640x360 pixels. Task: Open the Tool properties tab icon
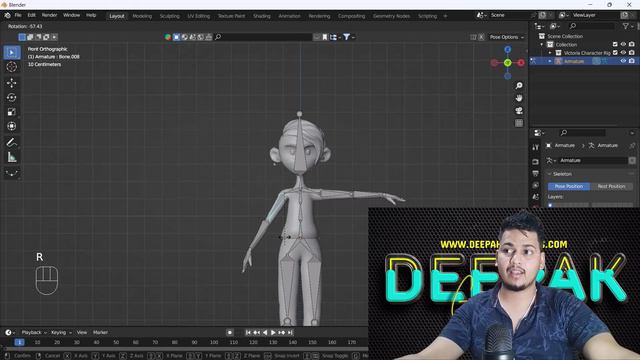(x=536, y=147)
